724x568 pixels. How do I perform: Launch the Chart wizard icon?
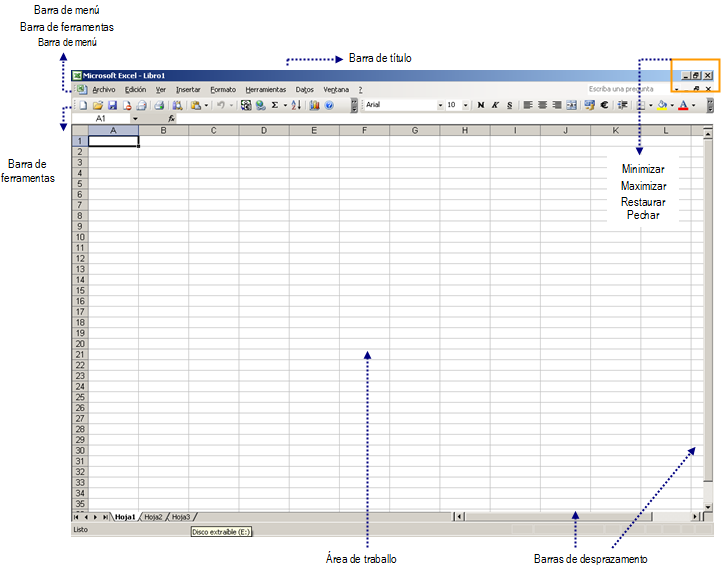point(314,104)
